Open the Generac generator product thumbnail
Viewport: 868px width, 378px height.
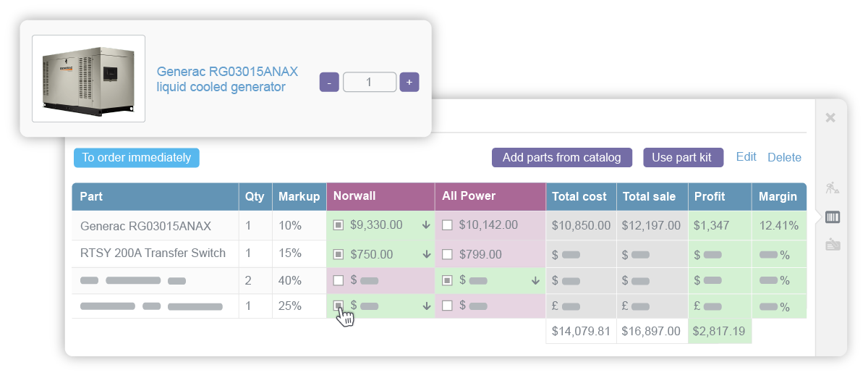pyautogui.click(x=88, y=79)
